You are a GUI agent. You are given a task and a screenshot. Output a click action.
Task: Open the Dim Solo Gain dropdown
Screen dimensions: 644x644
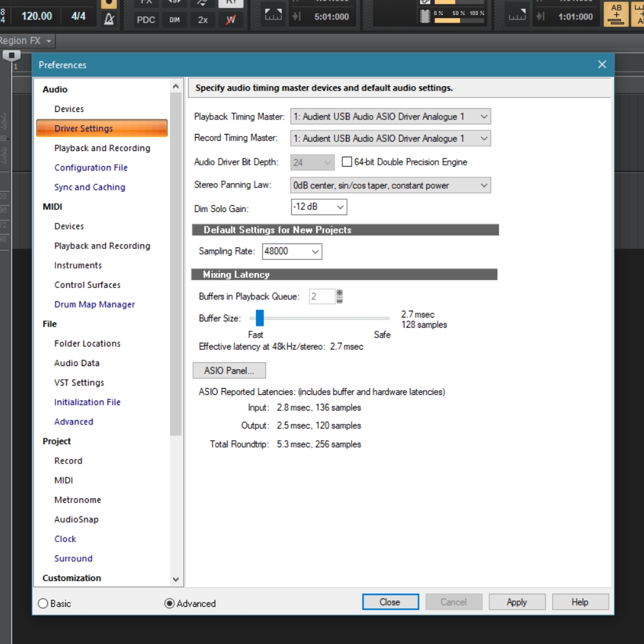pyautogui.click(x=319, y=207)
